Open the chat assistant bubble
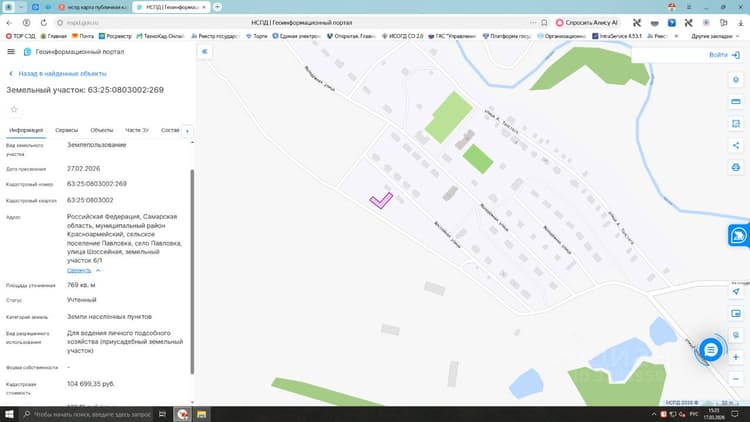750x422 pixels. (x=711, y=350)
